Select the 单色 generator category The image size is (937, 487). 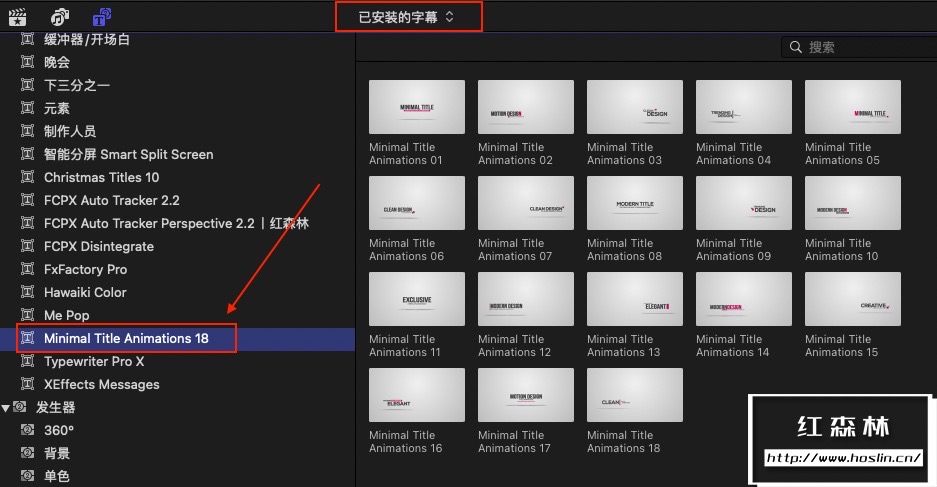click(57, 476)
